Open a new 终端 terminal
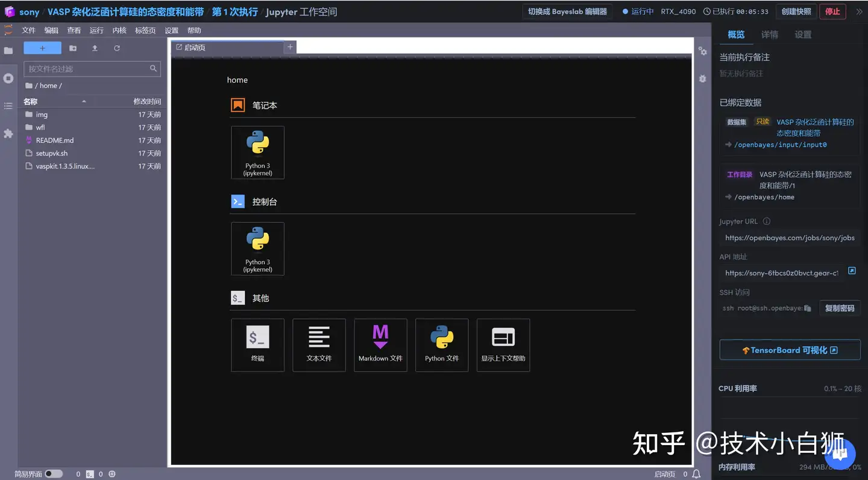The image size is (868, 480). click(x=257, y=345)
